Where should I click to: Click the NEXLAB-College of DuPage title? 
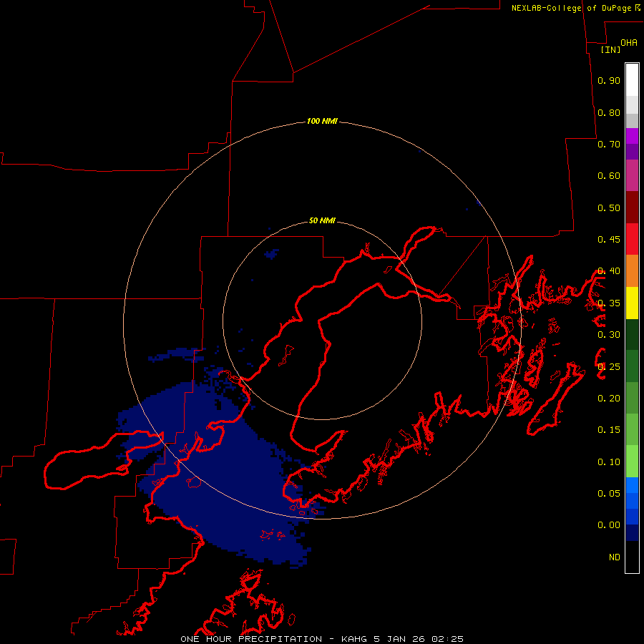pyautogui.click(x=571, y=8)
